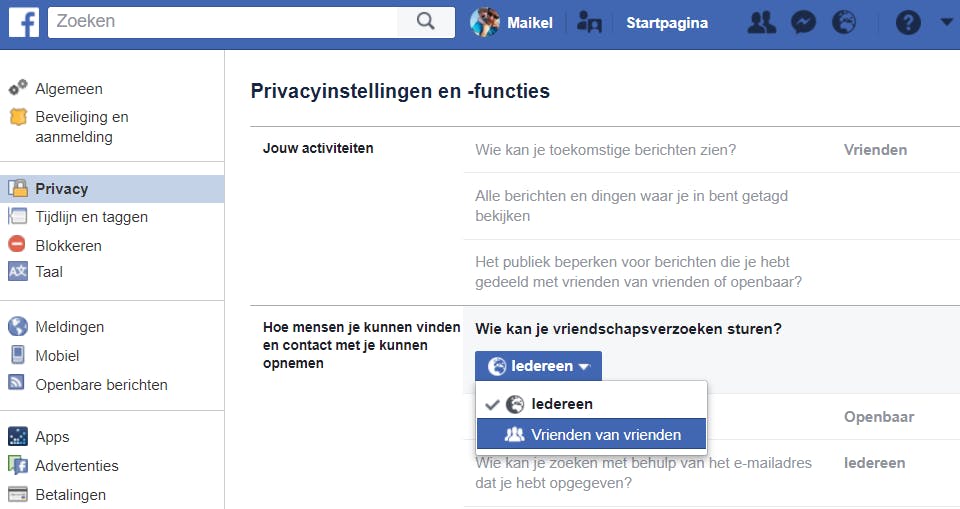Image resolution: width=960 pixels, height=509 pixels.
Task: Click the Startpagina link
Action: [667, 22]
